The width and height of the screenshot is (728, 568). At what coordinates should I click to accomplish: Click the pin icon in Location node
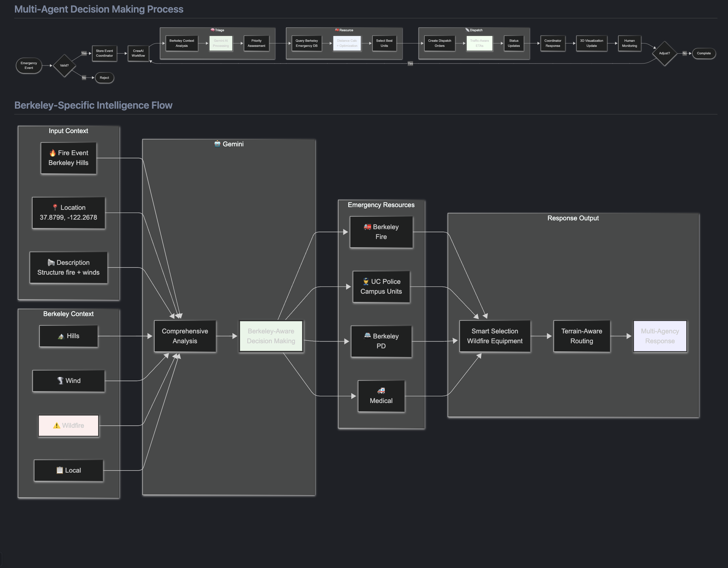[55, 207]
